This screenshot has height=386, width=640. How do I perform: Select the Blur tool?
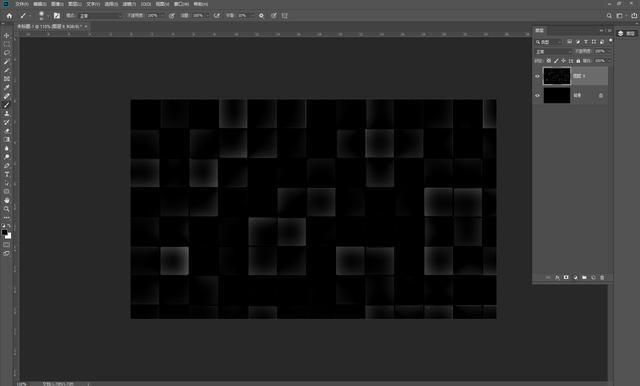[7, 148]
